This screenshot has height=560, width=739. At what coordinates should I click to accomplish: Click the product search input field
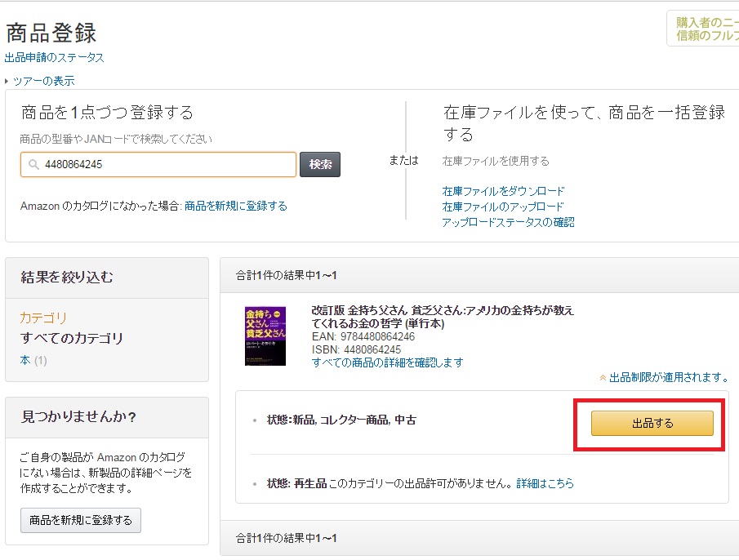coord(158,164)
